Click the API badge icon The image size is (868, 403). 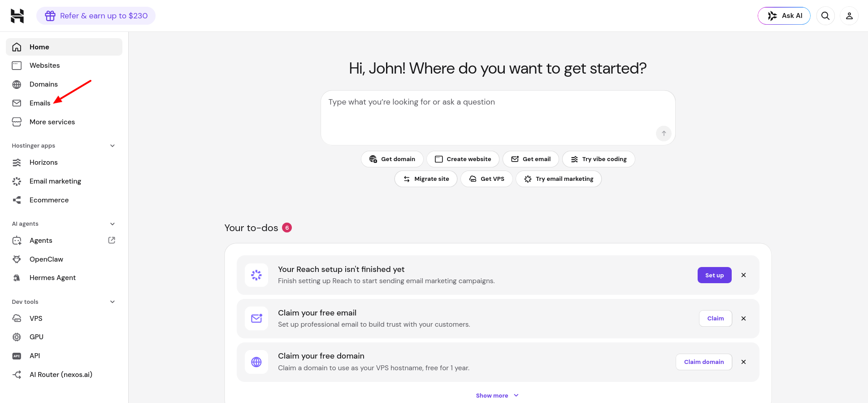coord(17,356)
